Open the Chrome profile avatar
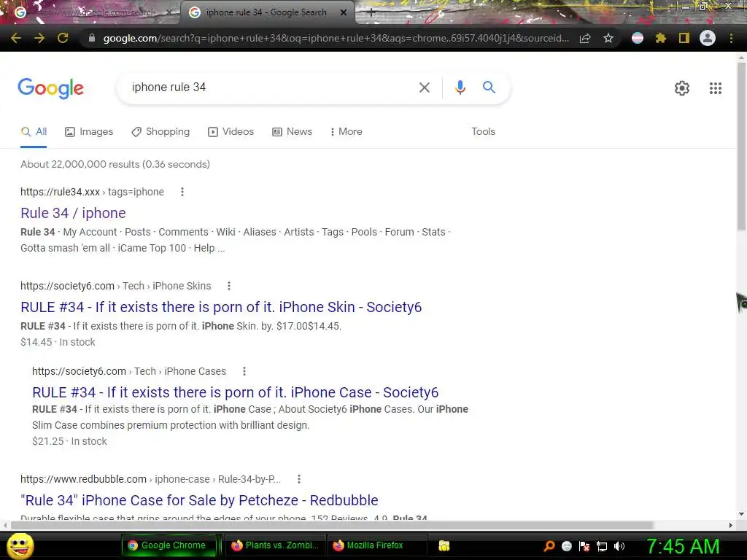 (708, 38)
